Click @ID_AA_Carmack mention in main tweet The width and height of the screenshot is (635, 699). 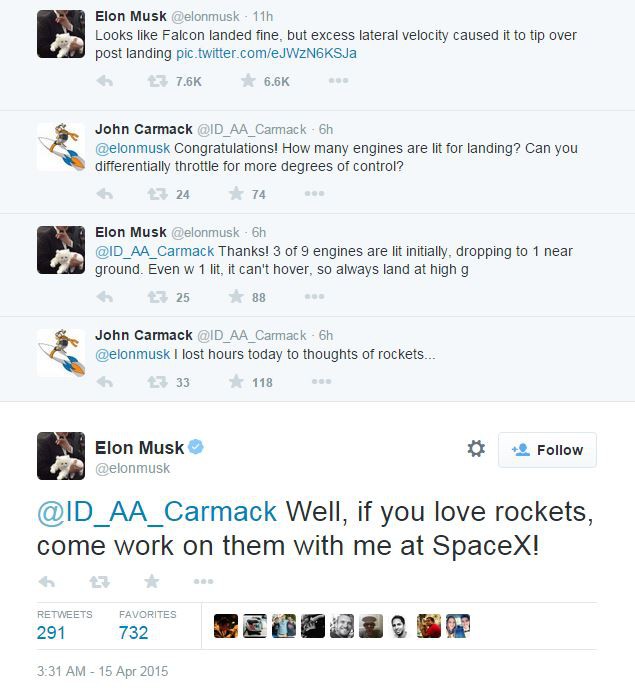pos(157,511)
